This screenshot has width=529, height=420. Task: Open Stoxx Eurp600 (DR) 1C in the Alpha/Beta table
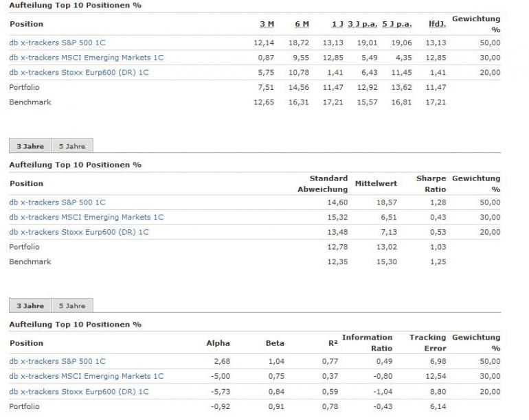pyautogui.click(x=79, y=391)
